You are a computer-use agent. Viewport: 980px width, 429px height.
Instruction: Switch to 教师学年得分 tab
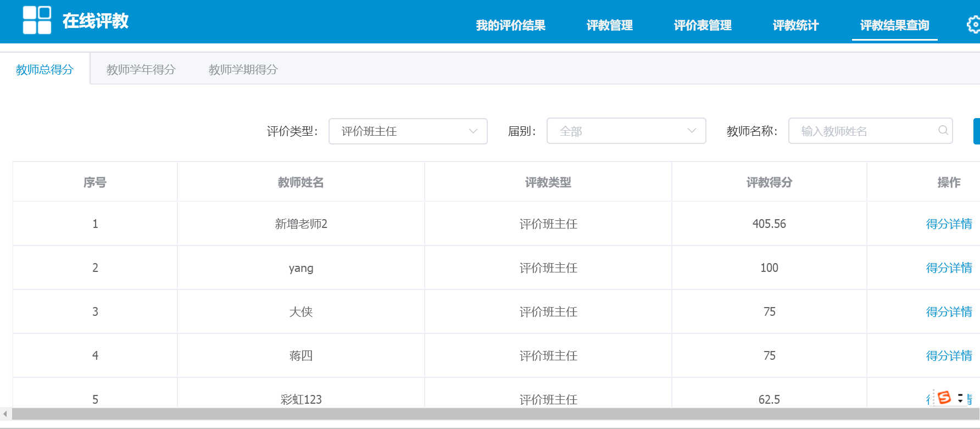tap(141, 69)
